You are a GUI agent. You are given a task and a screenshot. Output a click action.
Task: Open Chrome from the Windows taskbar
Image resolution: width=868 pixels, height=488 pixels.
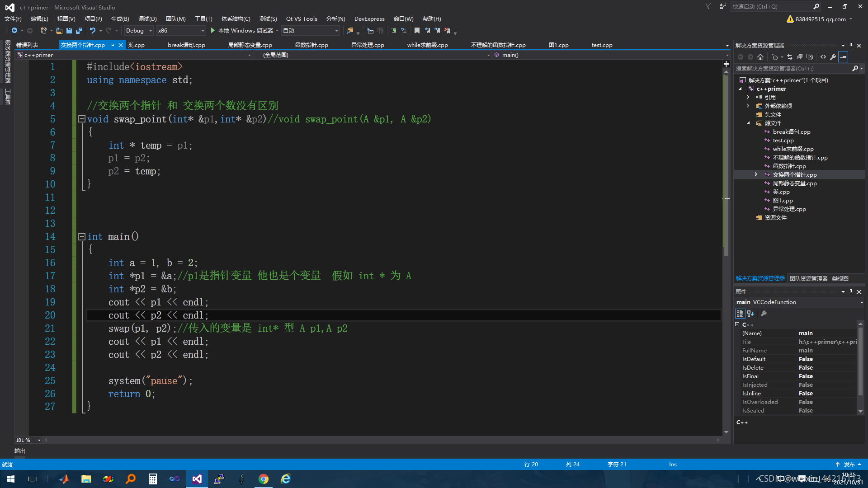tap(264, 479)
